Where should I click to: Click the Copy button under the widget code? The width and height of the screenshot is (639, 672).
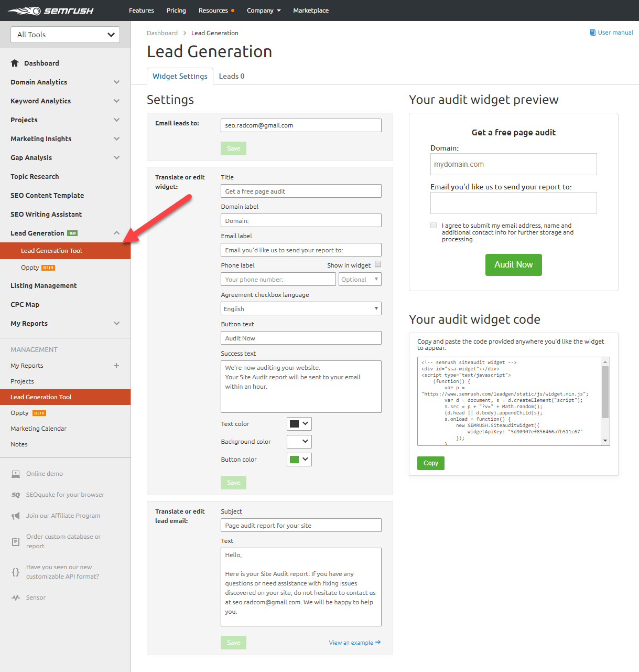(x=430, y=463)
